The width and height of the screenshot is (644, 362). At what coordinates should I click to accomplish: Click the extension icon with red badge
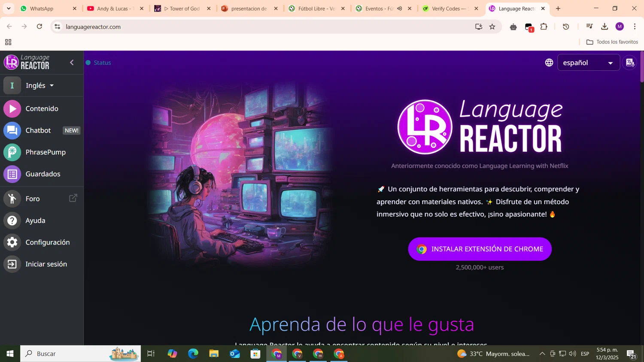pos(529,27)
